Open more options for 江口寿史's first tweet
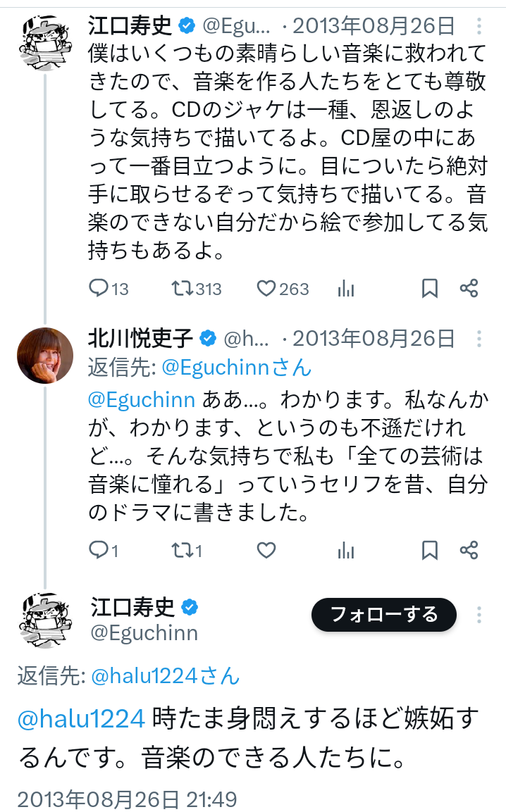The image size is (506, 812). (479, 27)
